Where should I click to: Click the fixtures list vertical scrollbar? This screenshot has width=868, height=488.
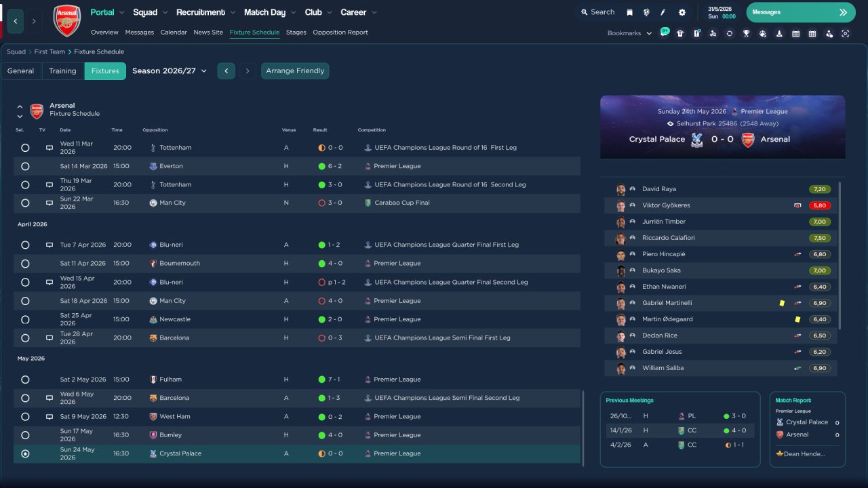coord(583,428)
